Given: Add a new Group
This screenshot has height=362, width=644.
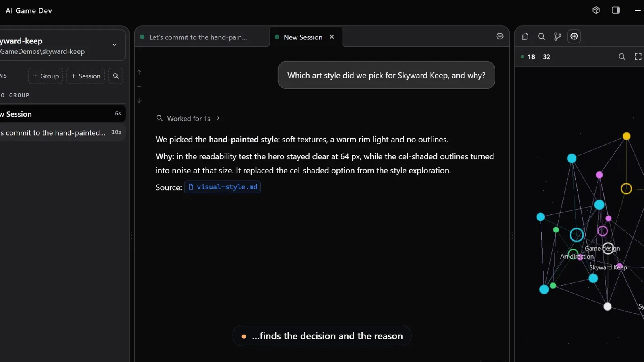Looking at the screenshot, I should pyautogui.click(x=45, y=76).
